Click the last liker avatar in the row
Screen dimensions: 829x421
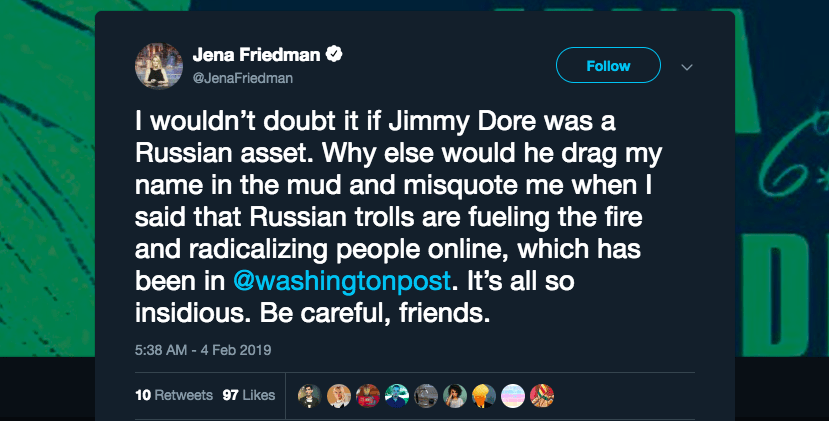point(541,395)
